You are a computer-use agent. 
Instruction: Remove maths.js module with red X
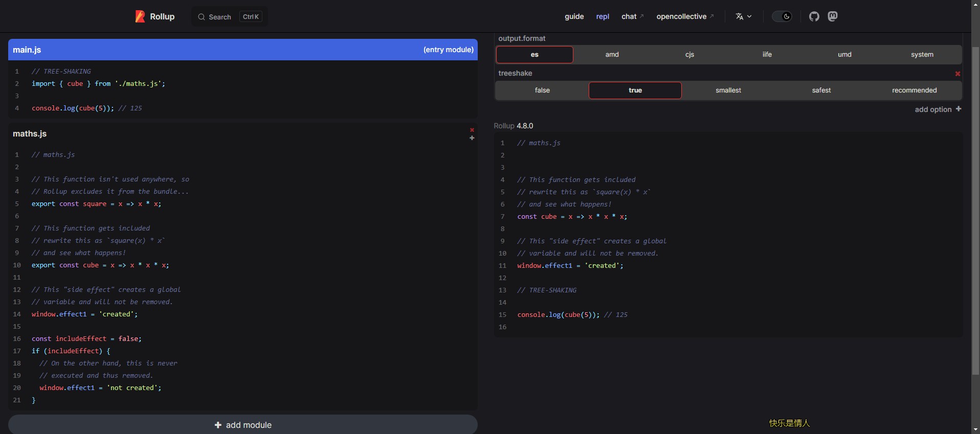(472, 130)
